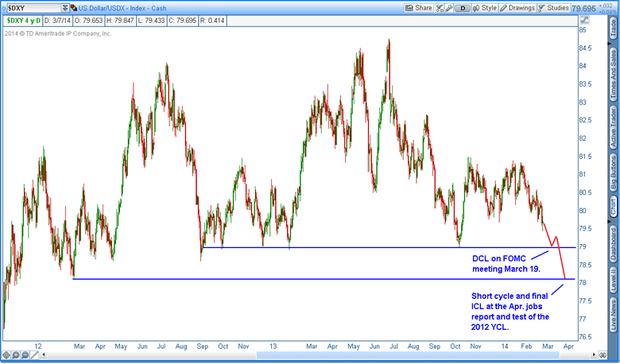Open the Big Buttons sidebar tab
This screenshot has height=364, width=620.
point(613,172)
